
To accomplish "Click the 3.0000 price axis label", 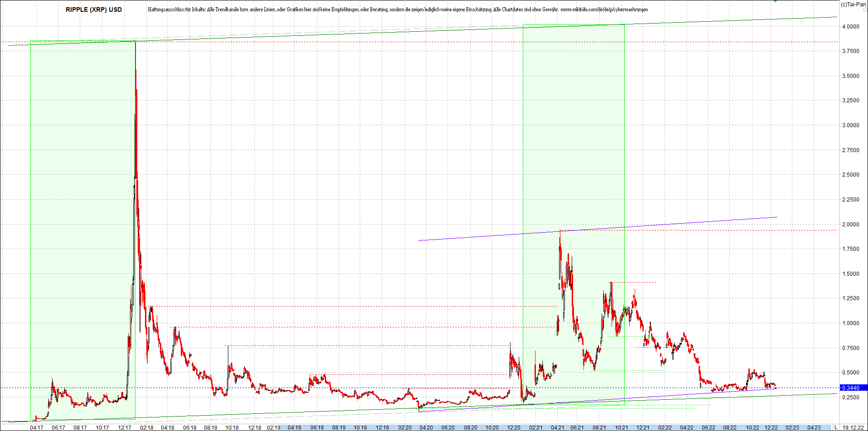I will coord(850,125).
